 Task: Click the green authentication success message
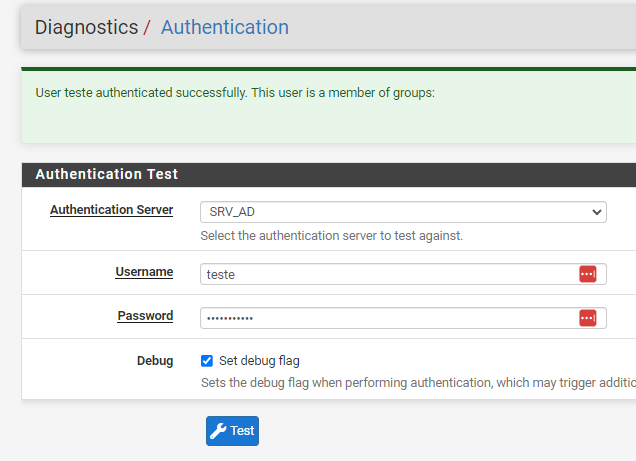point(235,93)
